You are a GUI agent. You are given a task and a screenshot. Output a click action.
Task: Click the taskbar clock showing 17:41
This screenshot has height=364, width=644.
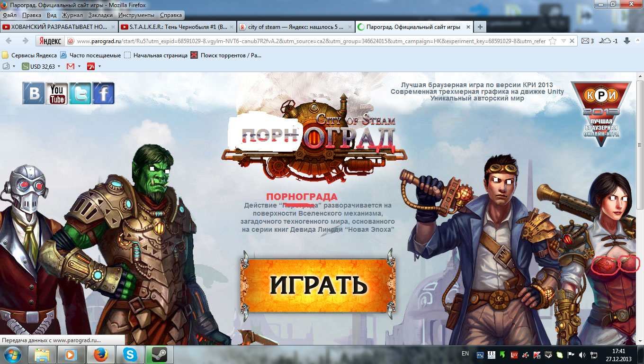[618, 355]
